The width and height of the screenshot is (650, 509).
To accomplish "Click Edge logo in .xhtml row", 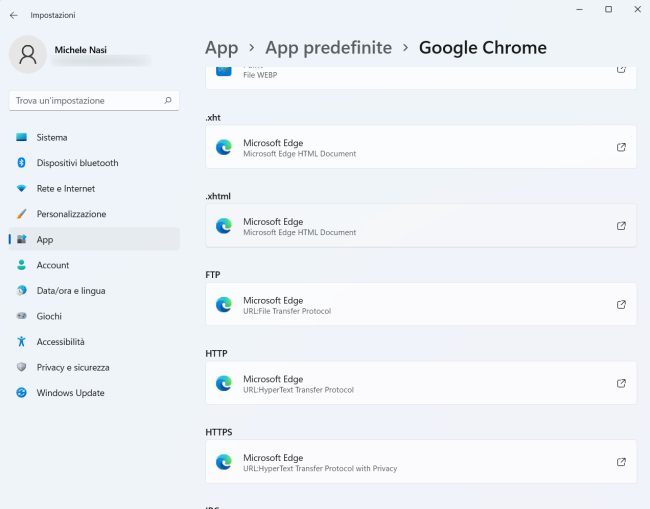I will [224, 226].
